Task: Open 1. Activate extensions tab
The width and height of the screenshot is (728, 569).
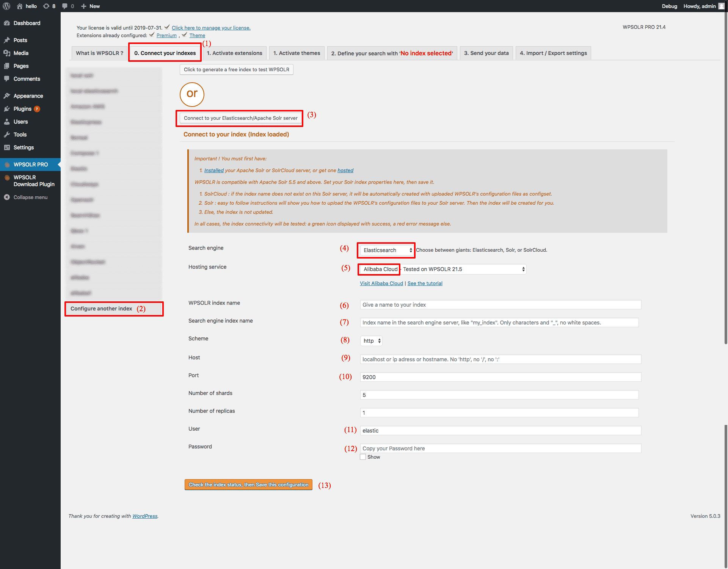Action: point(234,53)
